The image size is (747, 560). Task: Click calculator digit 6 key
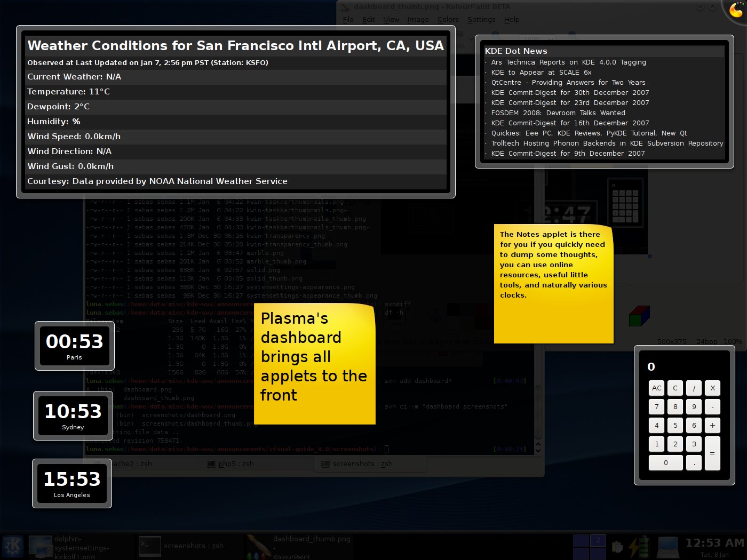[694, 426]
